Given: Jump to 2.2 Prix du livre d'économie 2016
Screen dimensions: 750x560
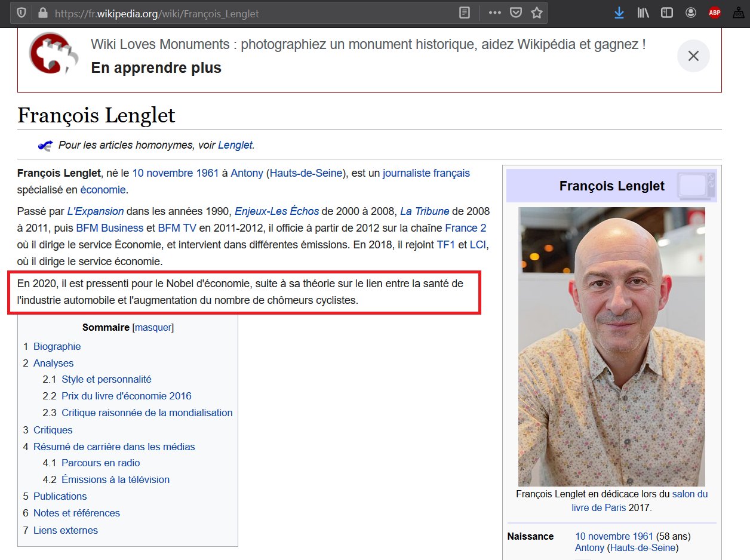Looking at the screenshot, I should pyautogui.click(x=127, y=396).
